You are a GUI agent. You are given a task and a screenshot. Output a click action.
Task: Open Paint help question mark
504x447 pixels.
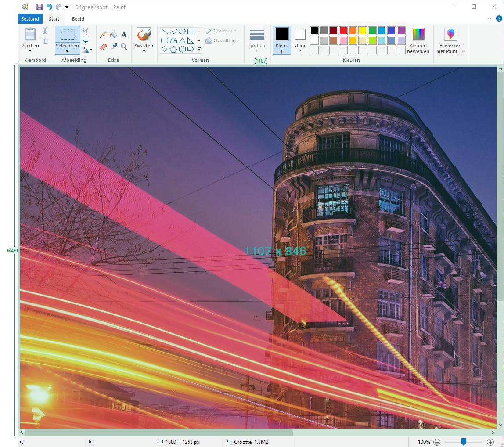point(499,18)
